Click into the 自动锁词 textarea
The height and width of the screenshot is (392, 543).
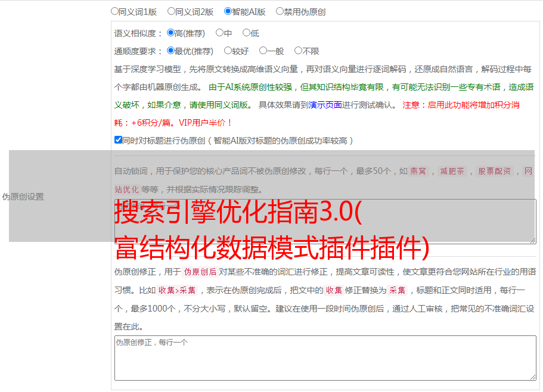(325, 222)
